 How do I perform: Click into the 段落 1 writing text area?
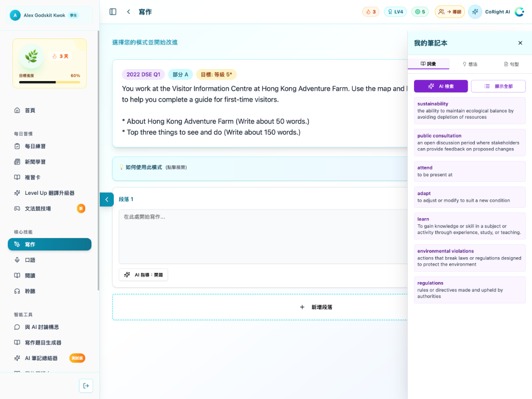pyautogui.click(x=263, y=236)
